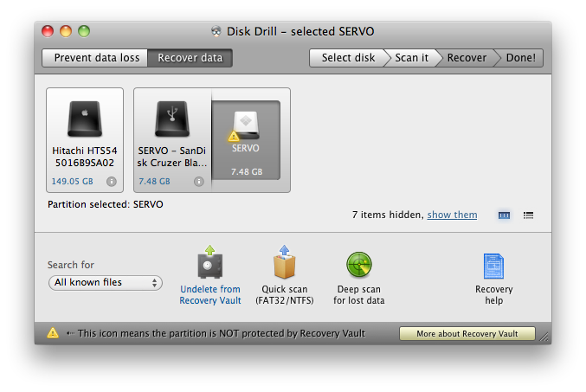Image resolution: width=586 pixels, height=392 pixels.
Task: Go to the Scan it step
Action: [x=412, y=58]
